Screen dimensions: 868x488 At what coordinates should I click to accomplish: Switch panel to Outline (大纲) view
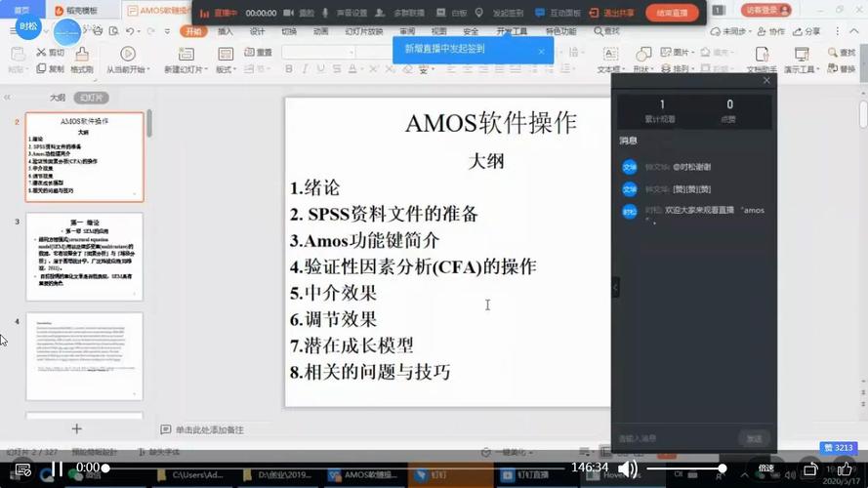pos(58,98)
